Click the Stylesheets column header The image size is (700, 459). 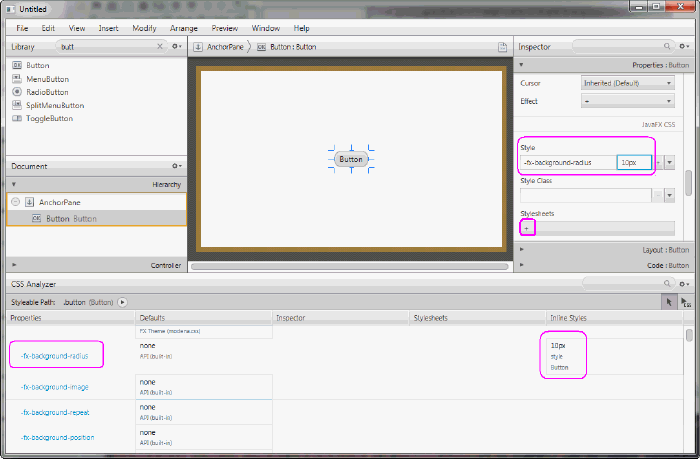click(477, 317)
